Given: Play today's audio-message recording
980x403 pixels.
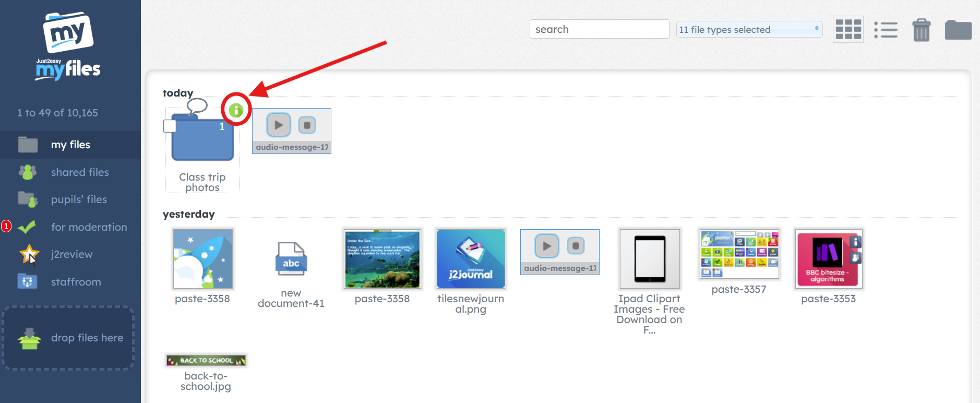Looking at the screenshot, I should (279, 125).
